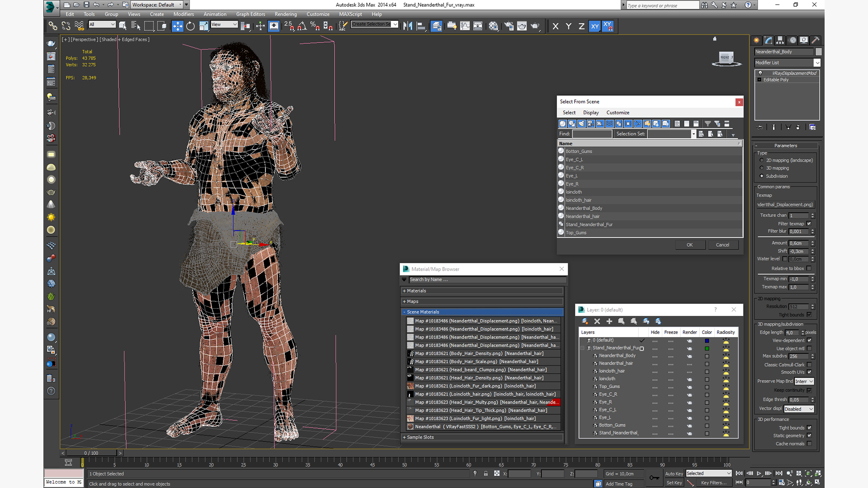
Task: Enable Cache normals checkbox
Action: click(809, 444)
